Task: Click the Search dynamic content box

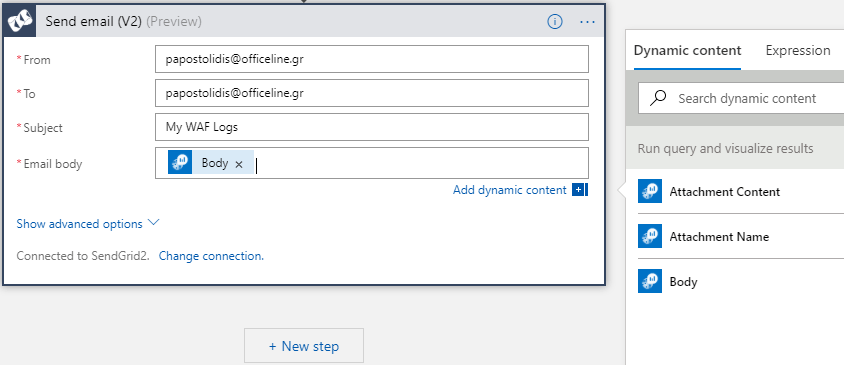Action: point(741,98)
